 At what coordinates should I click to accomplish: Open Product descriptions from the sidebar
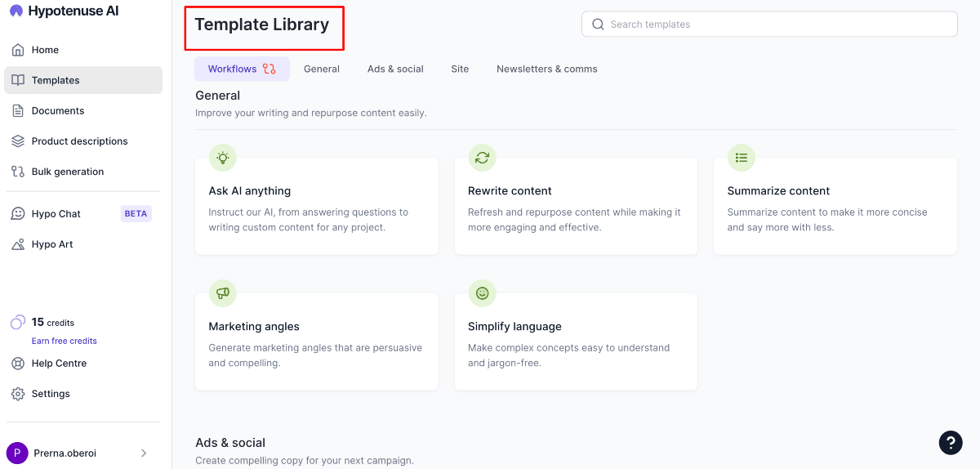point(79,141)
